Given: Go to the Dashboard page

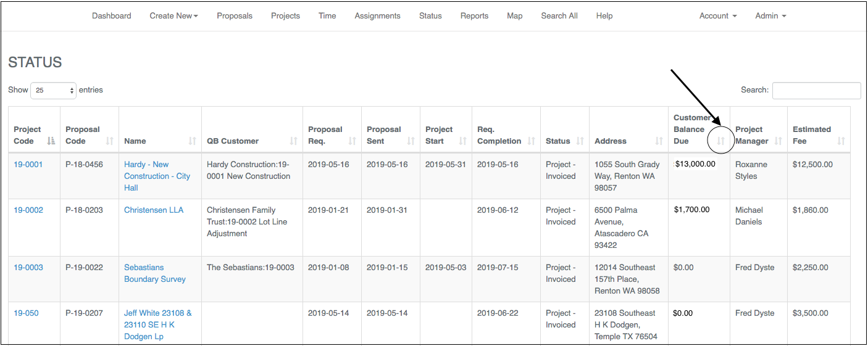Looking at the screenshot, I should coord(112,16).
